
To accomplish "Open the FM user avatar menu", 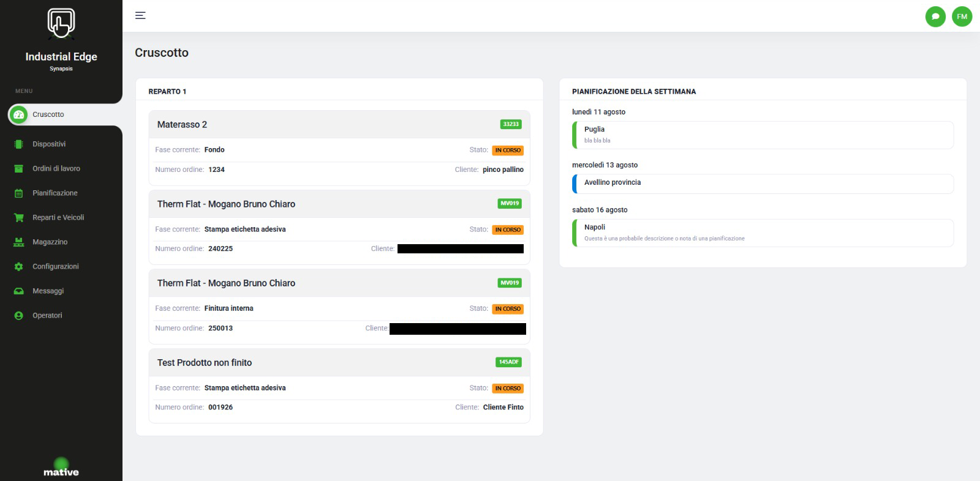I will (x=962, y=17).
